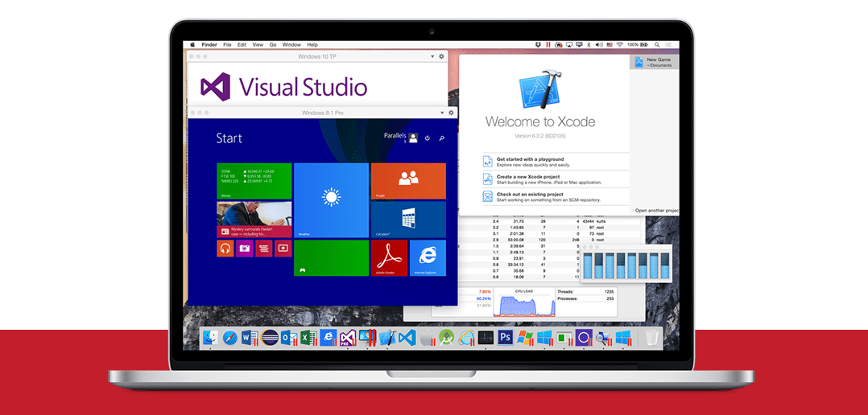Click the Parallels user account picture

click(x=413, y=137)
